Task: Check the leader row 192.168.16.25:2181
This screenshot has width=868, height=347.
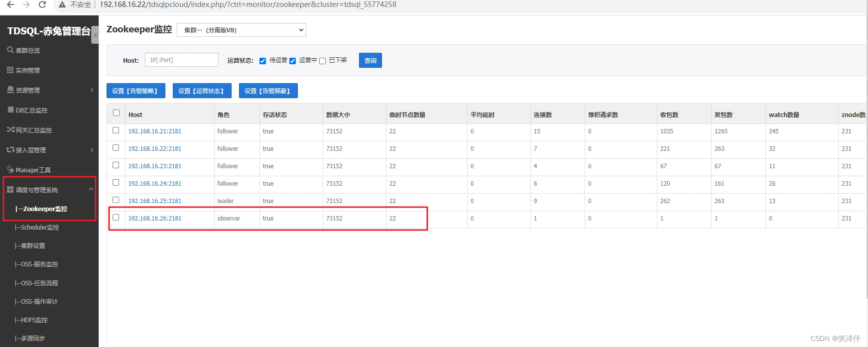Action: (x=116, y=200)
